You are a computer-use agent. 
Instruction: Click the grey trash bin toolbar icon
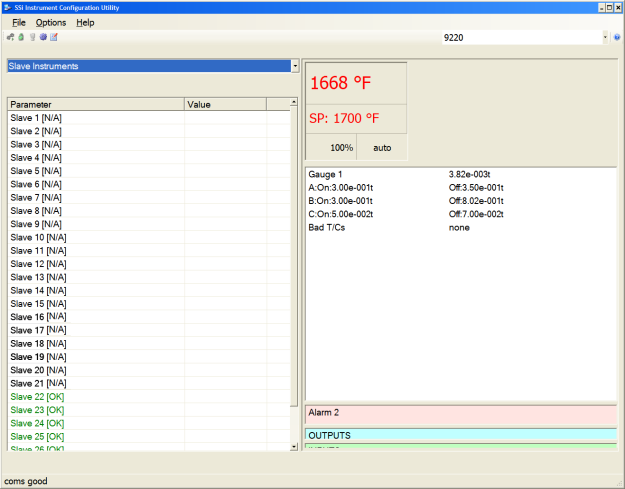point(32,37)
